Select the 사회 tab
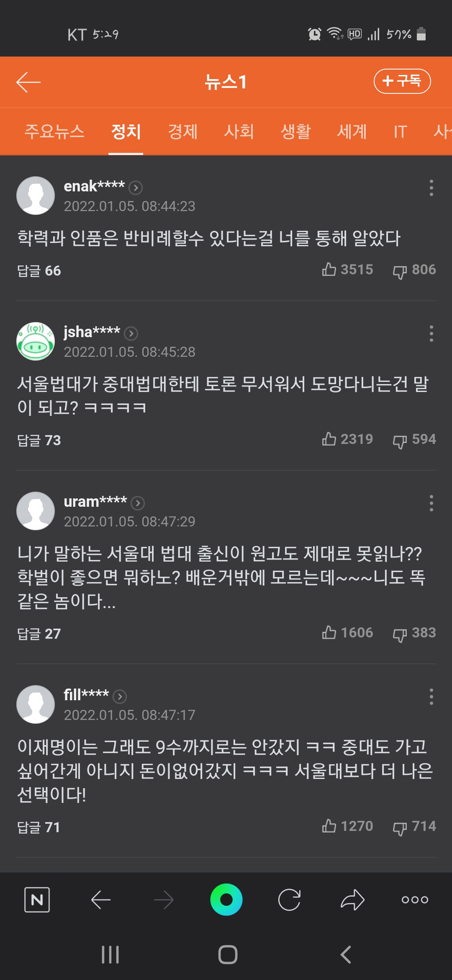 (x=239, y=132)
